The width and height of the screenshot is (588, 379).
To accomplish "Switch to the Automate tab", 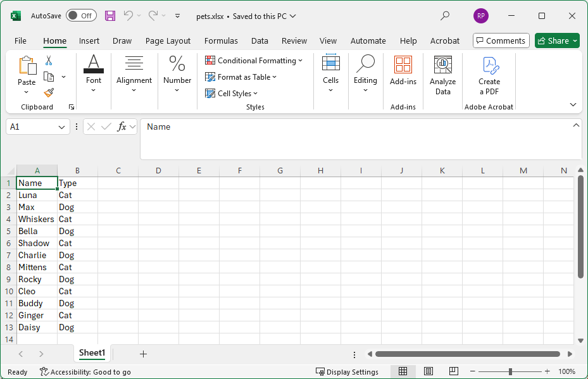I will 368,41.
